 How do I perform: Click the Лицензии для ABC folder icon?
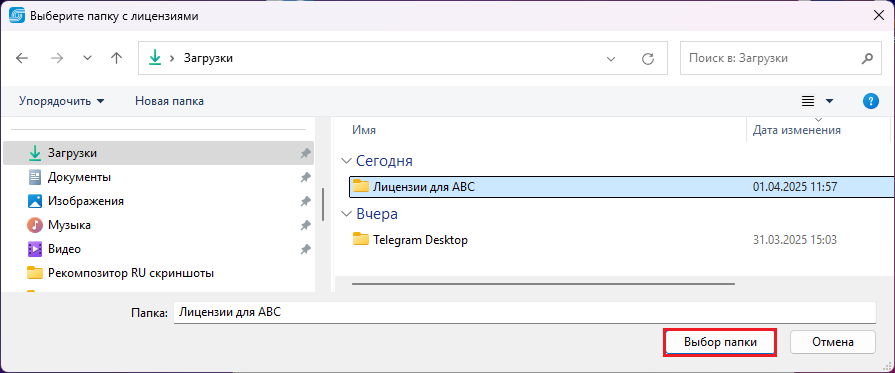361,186
